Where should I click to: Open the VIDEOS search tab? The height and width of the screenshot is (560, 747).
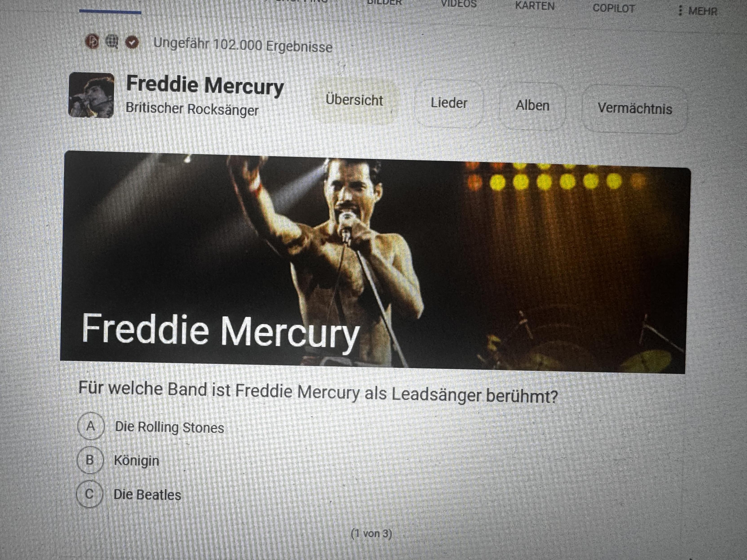(459, 4)
